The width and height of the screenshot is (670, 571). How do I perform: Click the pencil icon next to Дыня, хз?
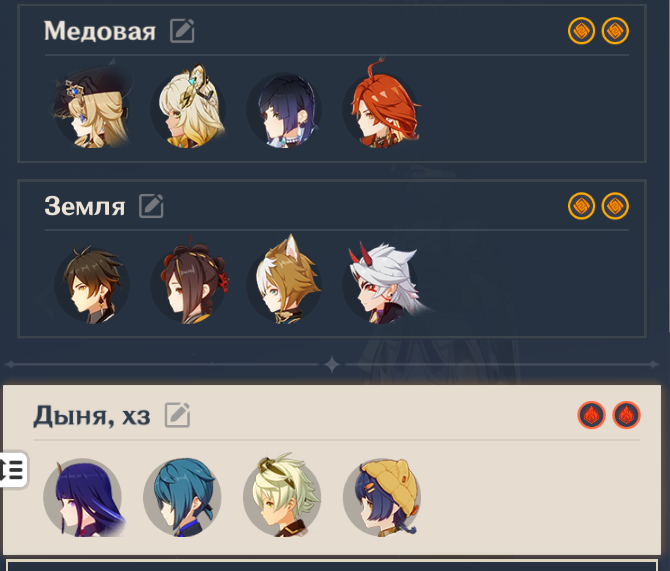[177, 415]
